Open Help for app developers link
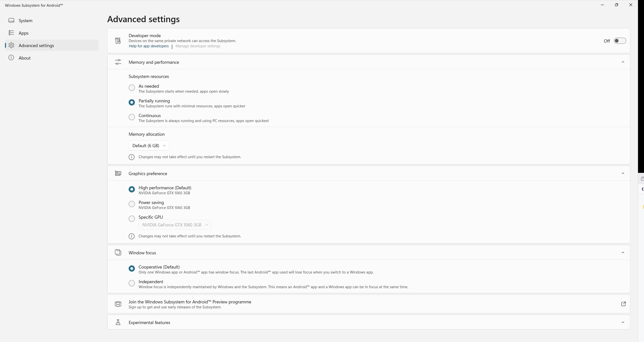Image resolution: width=644 pixels, height=342 pixels. point(149,46)
